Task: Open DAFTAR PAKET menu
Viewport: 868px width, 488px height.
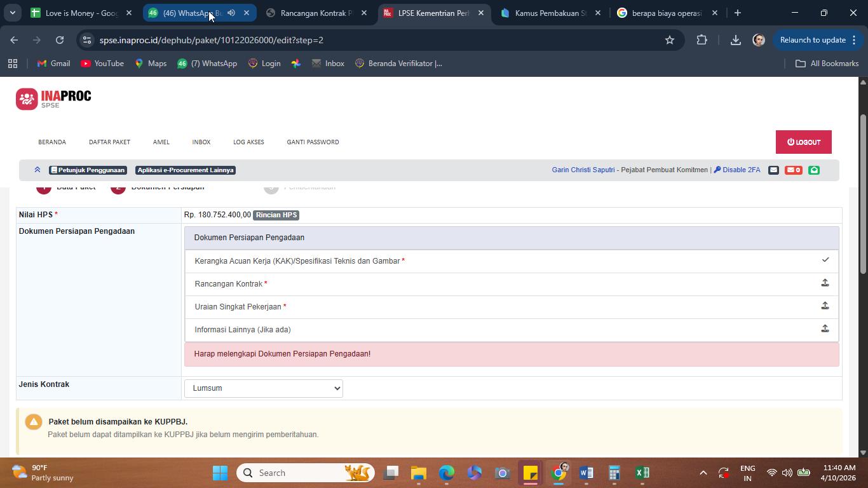Action: 109,142
